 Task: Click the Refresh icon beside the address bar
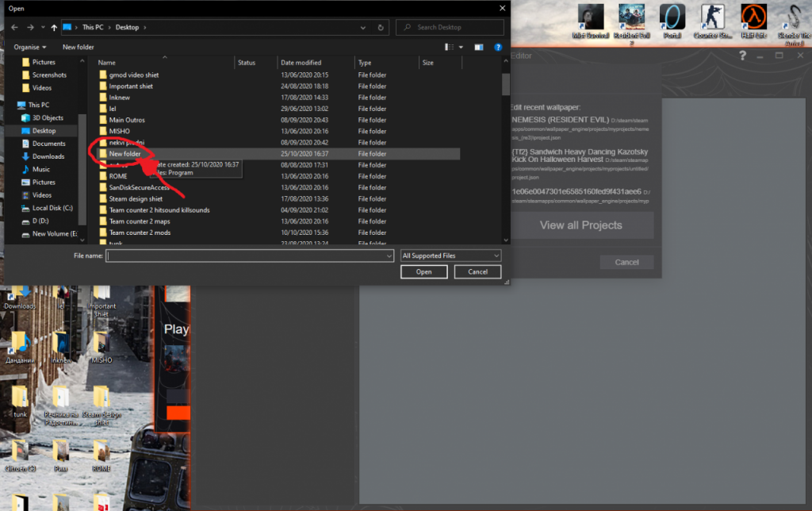tap(379, 27)
